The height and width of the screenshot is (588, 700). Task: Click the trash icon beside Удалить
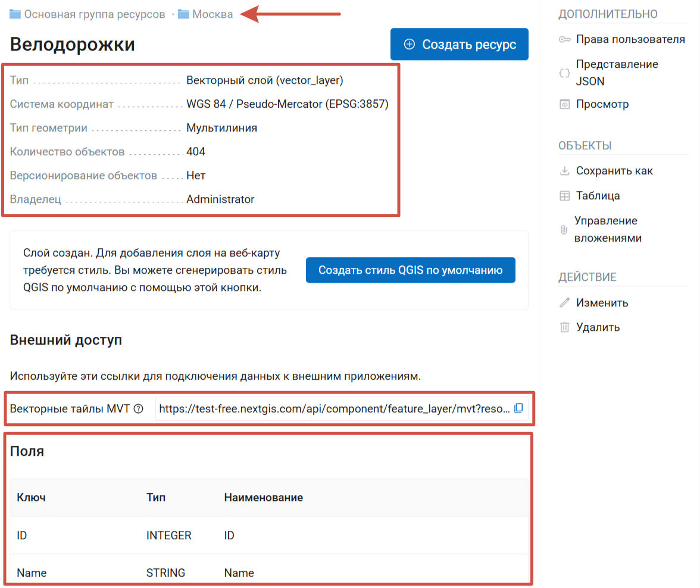click(564, 327)
